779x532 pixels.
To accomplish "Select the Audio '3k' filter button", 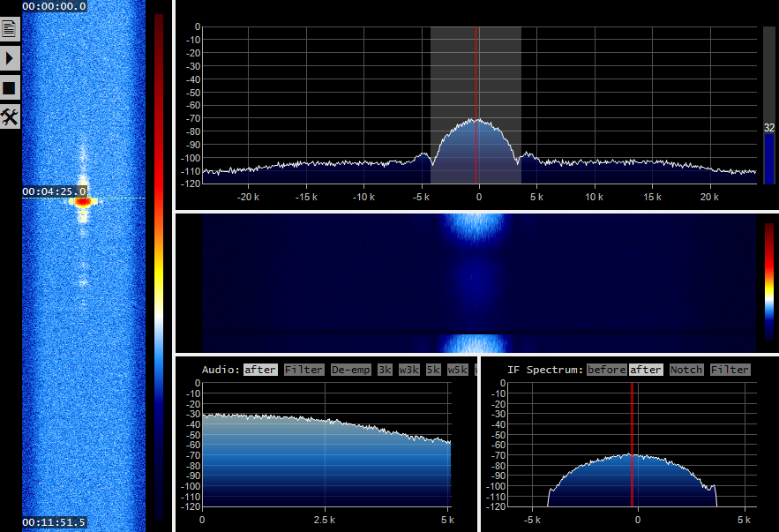I will [x=385, y=370].
